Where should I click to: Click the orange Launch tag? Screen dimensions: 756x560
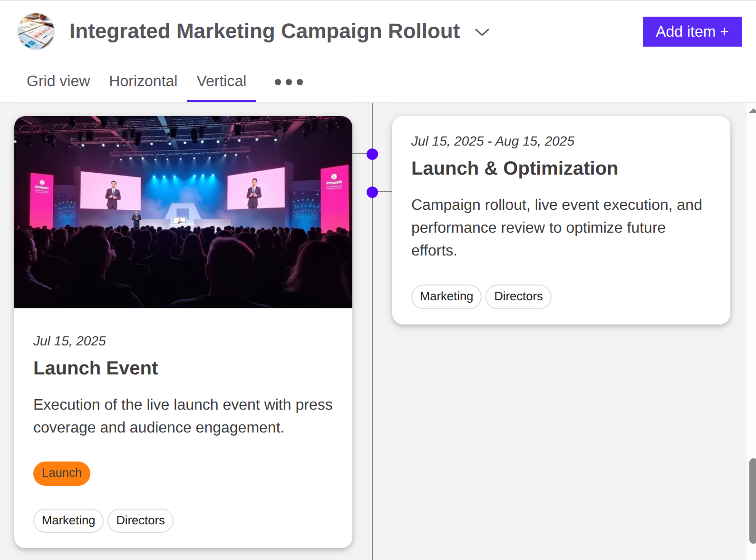(x=62, y=473)
